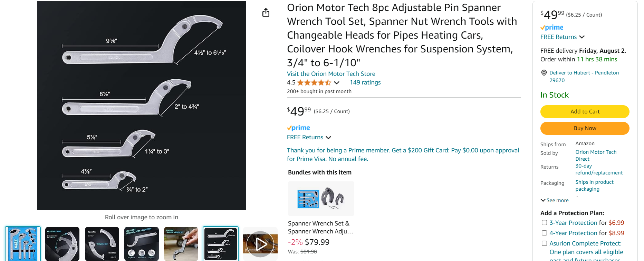This screenshot has width=644, height=261.
Task: Open the bundle product image
Action: point(321,199)
